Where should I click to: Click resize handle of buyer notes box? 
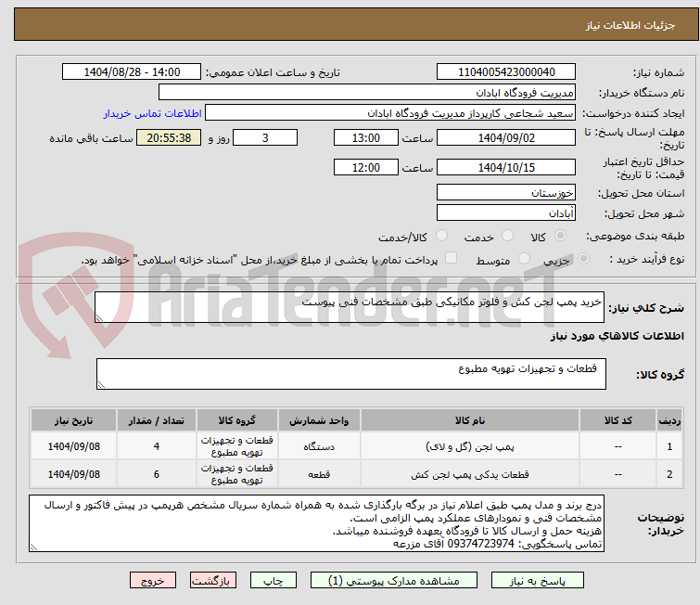[x=33, y=547]
